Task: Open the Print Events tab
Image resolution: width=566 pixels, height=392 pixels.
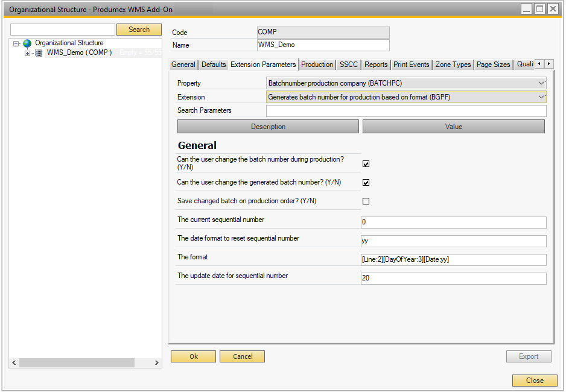Action: (x=411, y=65)
